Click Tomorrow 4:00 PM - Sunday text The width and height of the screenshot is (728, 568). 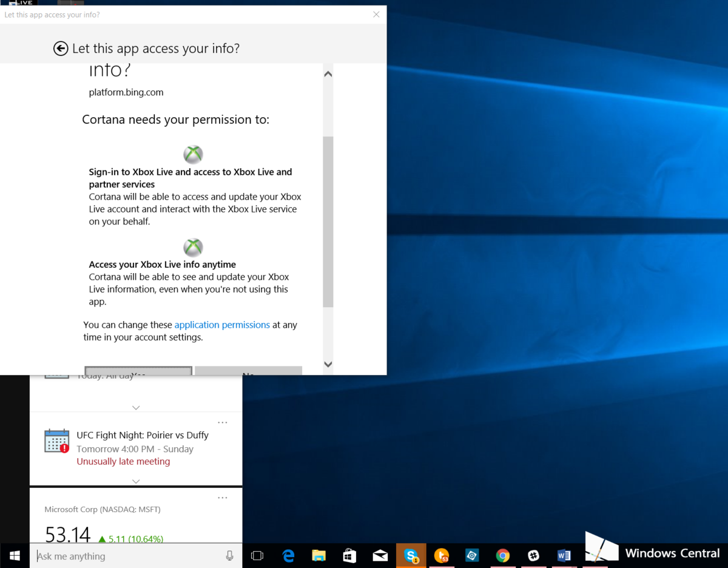[x=135, y=449]
